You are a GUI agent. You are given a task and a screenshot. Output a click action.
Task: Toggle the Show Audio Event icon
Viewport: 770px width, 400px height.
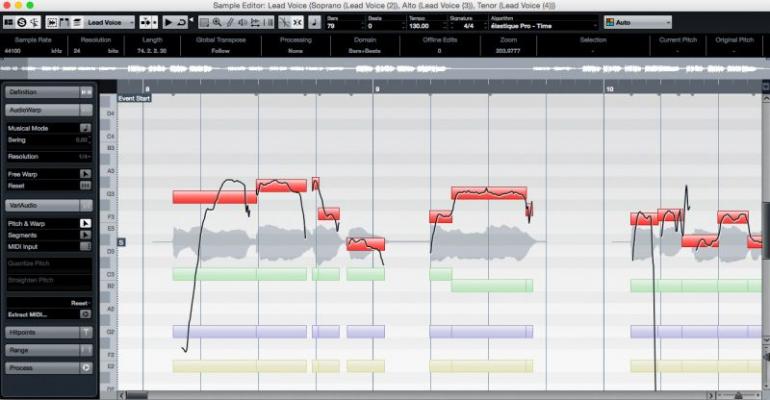52,22
